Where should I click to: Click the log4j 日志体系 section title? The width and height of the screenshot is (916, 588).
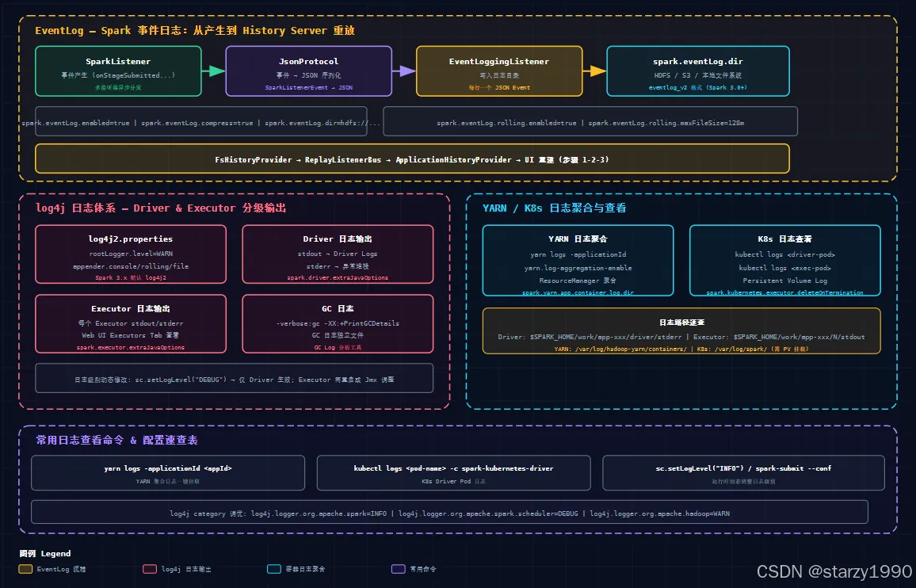(161, 208)
